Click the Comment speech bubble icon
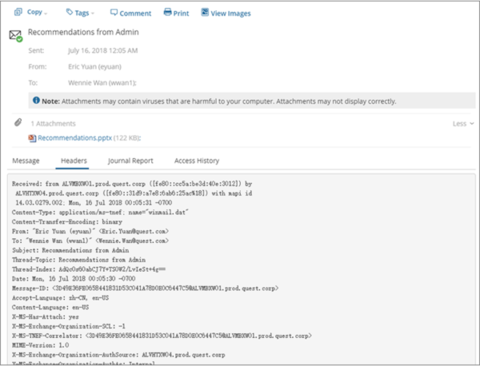The height and width of the screenshot is (366, 480). (114, 12)
